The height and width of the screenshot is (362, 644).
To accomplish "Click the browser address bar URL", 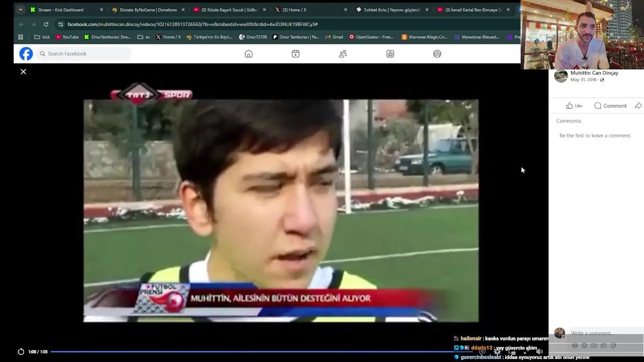I will tap(192, 24).
